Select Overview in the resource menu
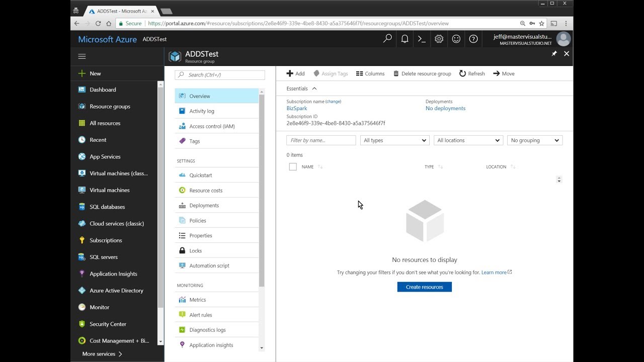 tap(216, 96)
